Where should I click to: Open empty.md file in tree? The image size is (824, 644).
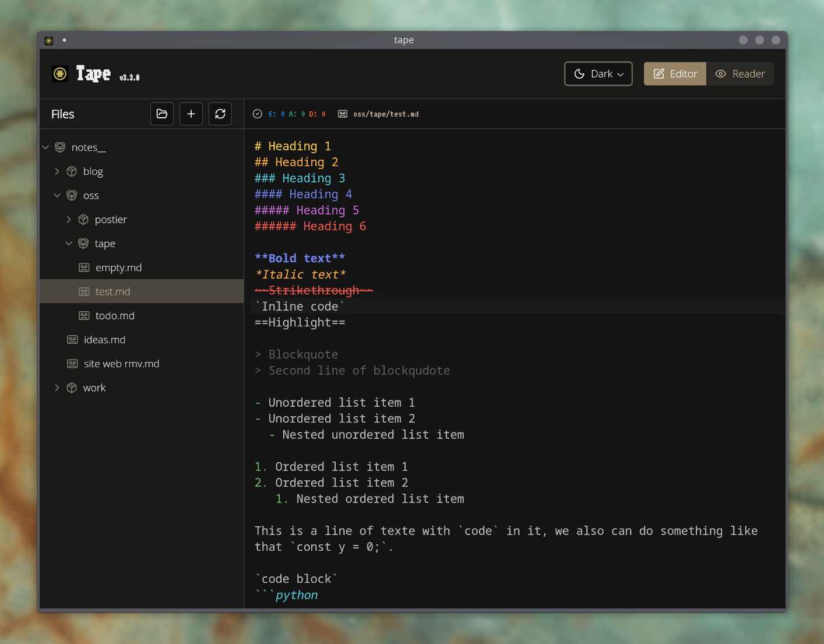tap(118, 268)
